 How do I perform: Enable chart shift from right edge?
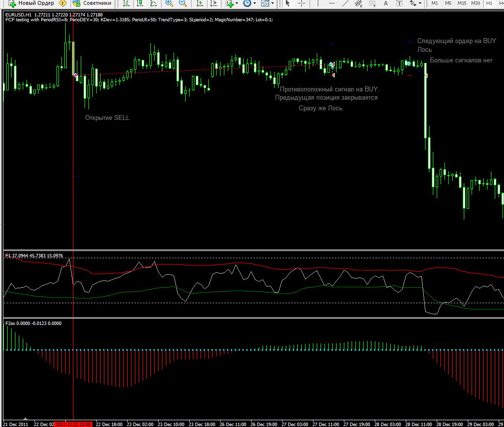(213, 3)
